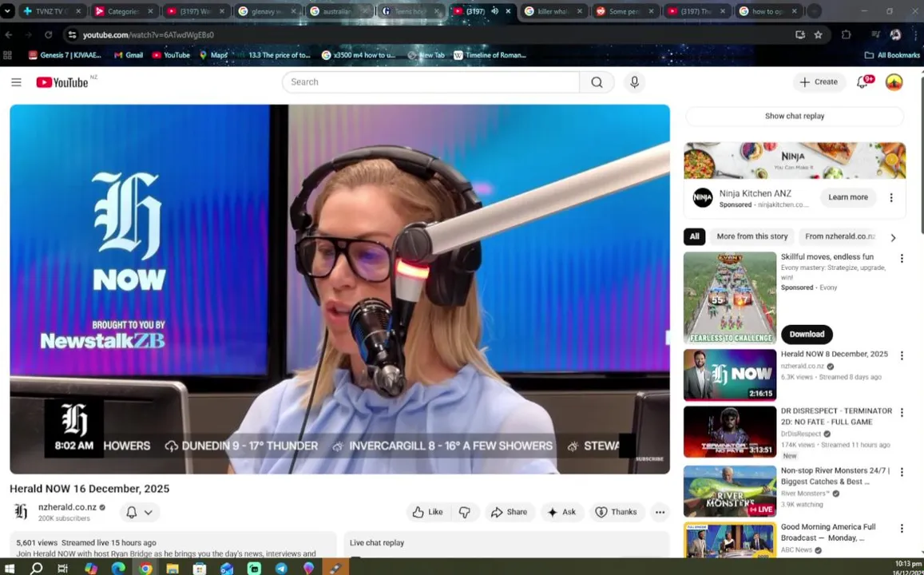
Task: Open the YouTube guide hamburger menu
Action: tap(17, 82)
